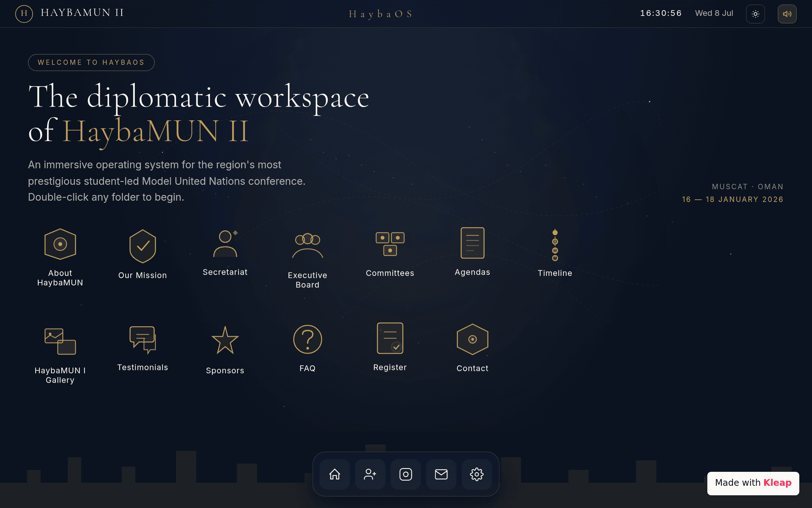Viewport: 812px width, 508px height.
Task: Open the Timeline icon
Action: click(555, 245)
